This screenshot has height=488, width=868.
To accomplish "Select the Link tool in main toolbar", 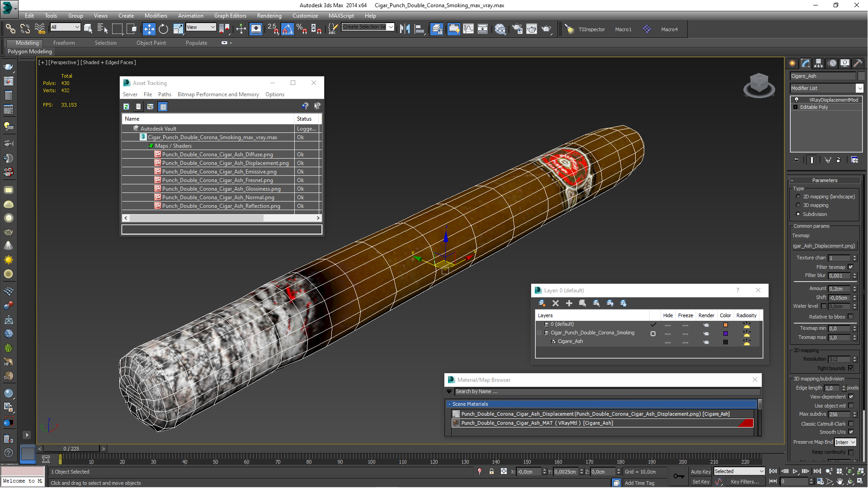I will (10, 29).
